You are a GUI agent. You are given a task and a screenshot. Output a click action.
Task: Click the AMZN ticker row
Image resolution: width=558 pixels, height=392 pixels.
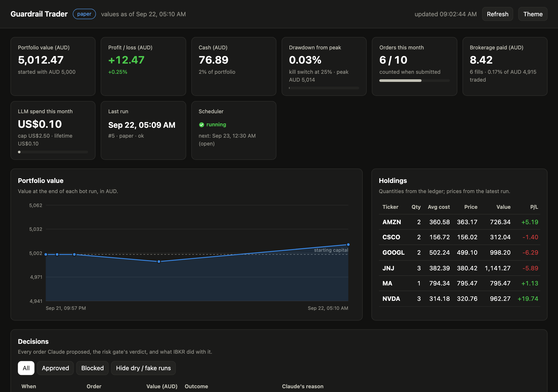point(459,222)
